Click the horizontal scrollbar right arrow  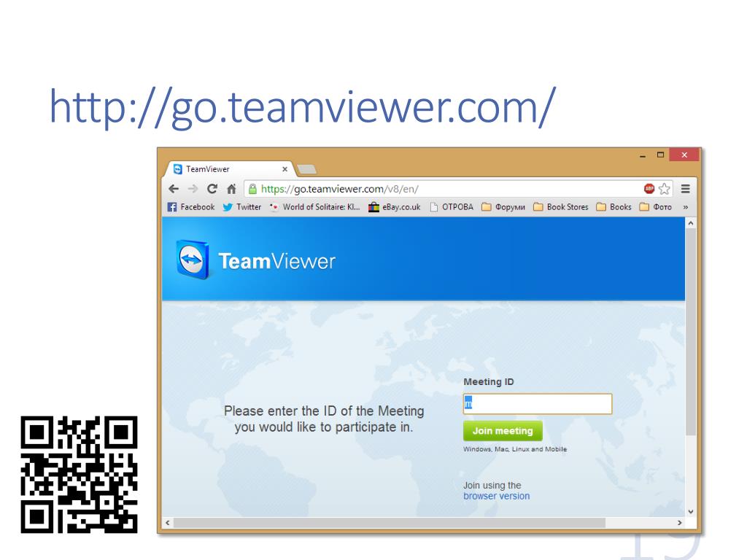pos(680,523)
